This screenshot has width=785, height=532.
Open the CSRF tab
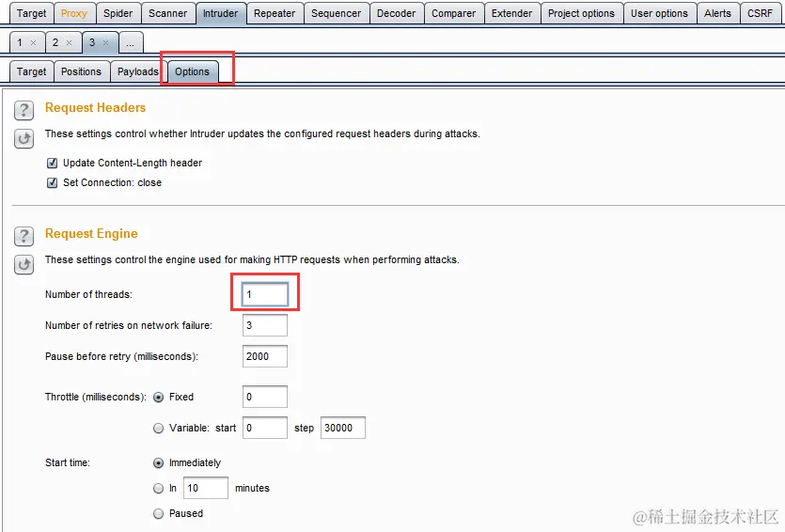point(760,13)
